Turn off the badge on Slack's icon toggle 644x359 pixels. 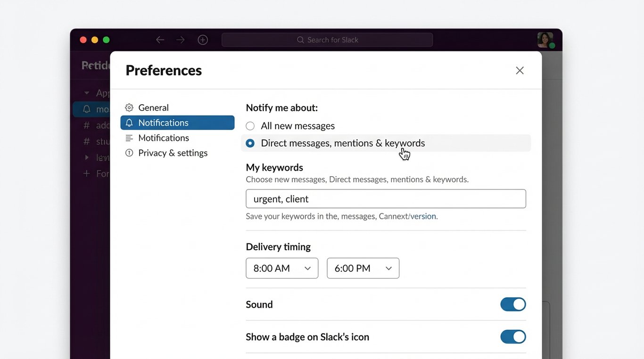pos(513,336)
